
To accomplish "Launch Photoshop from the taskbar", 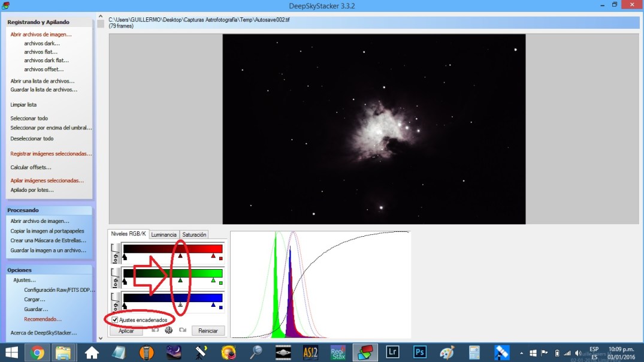I will (419, 352).
